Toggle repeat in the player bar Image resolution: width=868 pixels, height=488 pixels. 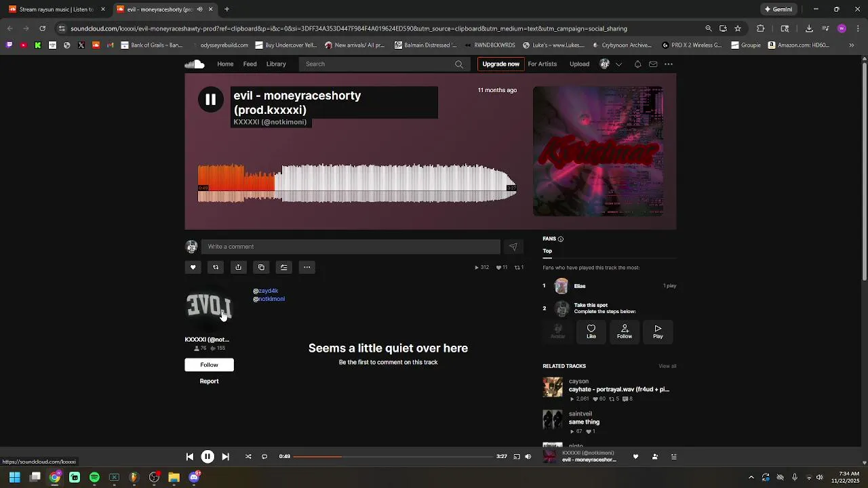(x=264, y=457)
